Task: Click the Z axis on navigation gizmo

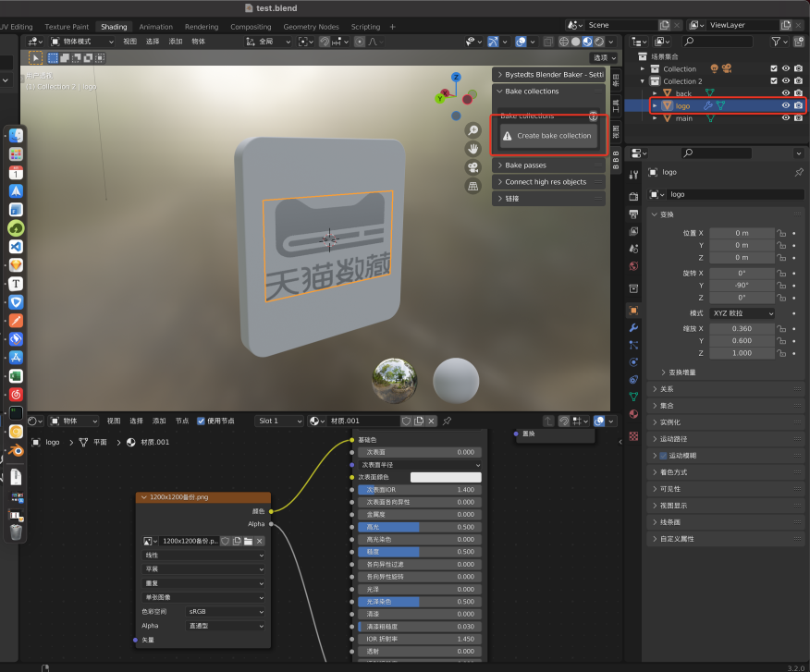Action: pyautogui.click(x=456, y=77)
